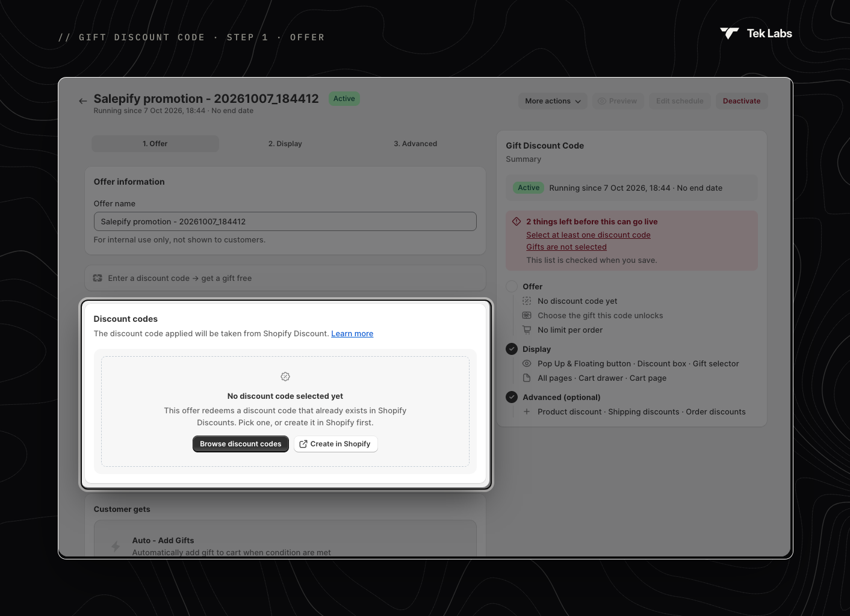This screenshot has width=850, height=616.
Task: Click the eye icon beside "Pop Up & Floating button"
Action: click(x=527, y=363)
